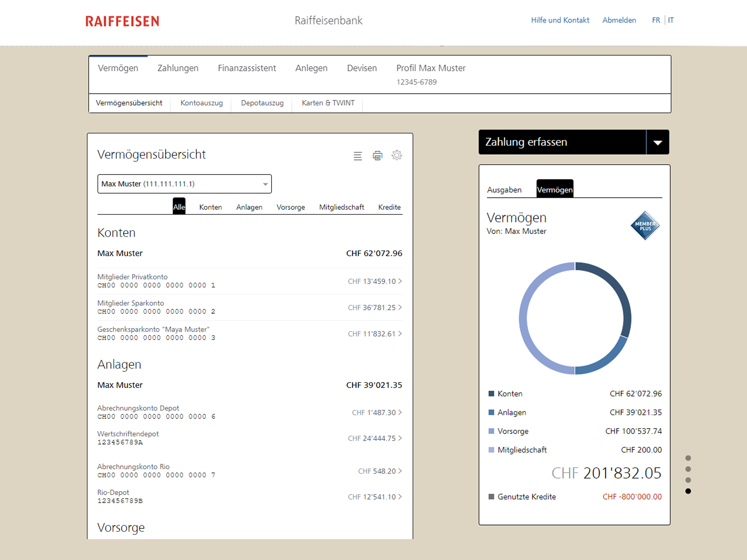The image size is (747, 560).
Task: Open the settings gear in Vermögensübersicht
Action: (397, 155)
